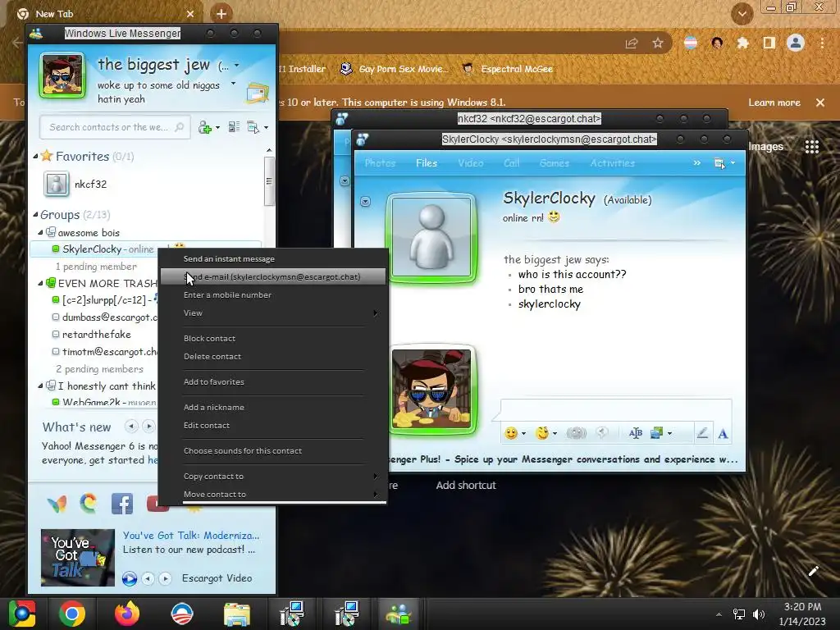This screenshot has width=840, height=630.
Task: Click the font letter A icon
Action: (723, 433)
